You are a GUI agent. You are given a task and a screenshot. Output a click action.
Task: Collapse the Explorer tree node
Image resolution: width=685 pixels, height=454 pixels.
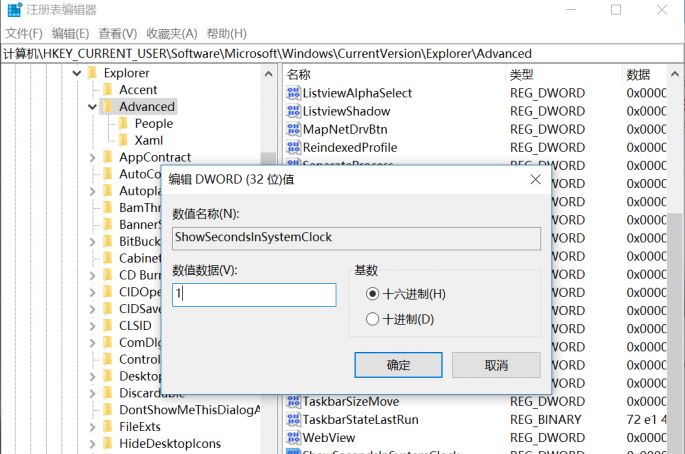(x=77, y=73)
